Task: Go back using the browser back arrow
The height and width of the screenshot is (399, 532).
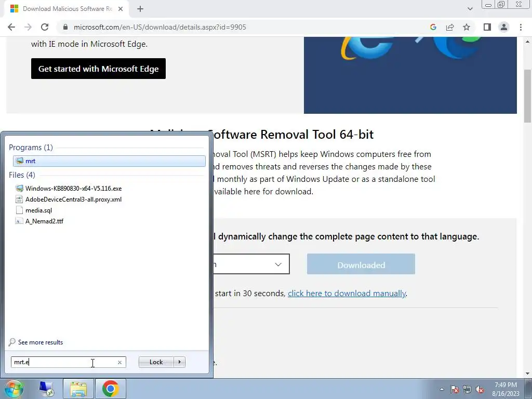Action: click(11, 27)
